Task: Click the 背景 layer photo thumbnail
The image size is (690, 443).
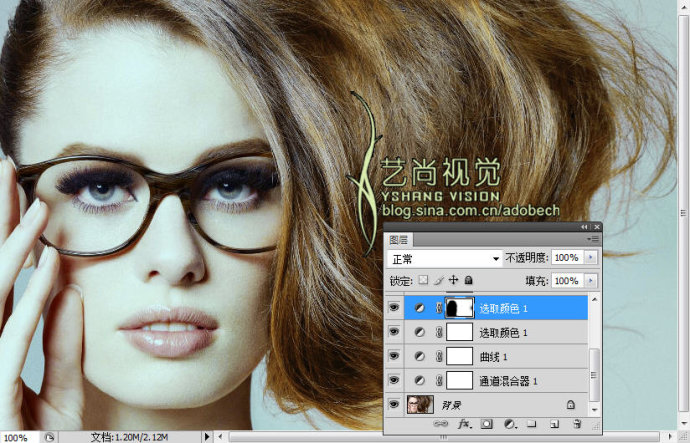Action: [420, 404]
